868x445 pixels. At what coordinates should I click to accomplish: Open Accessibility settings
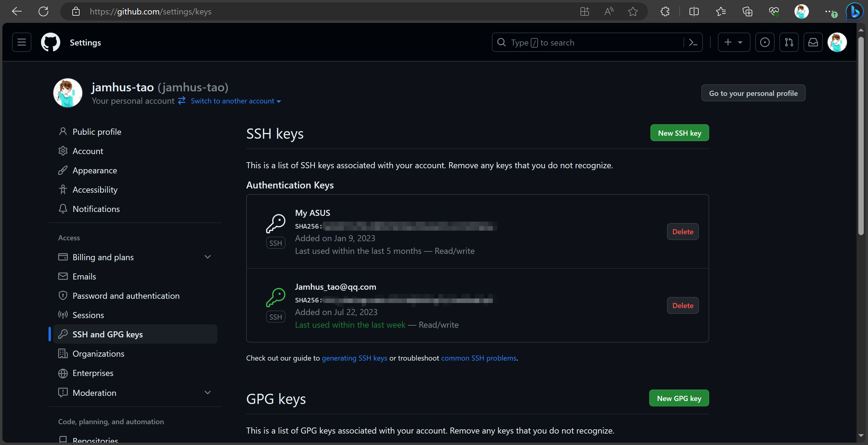pos(135,189)
